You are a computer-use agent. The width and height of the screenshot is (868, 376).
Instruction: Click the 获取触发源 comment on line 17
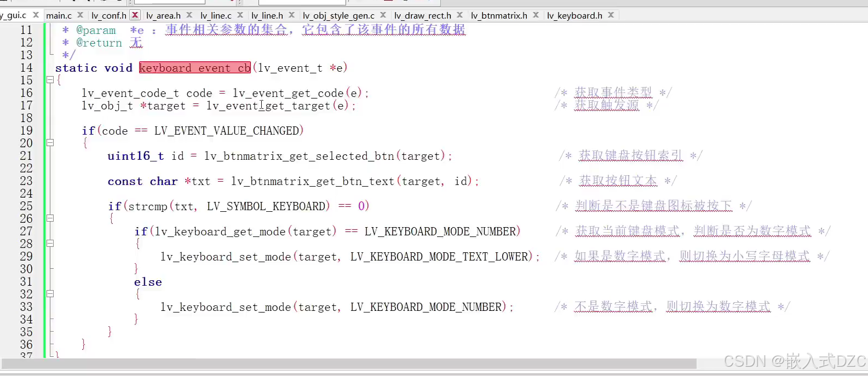coord(606,105)
